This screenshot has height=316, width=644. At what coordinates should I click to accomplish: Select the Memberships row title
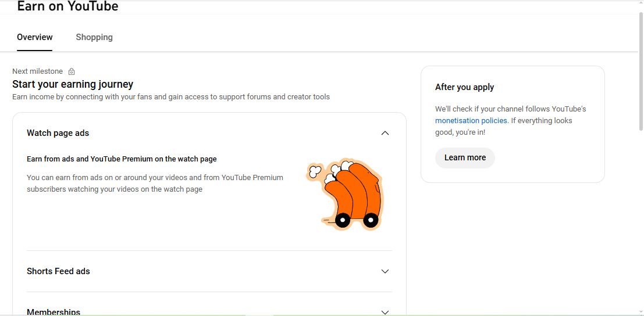(54, 312)
